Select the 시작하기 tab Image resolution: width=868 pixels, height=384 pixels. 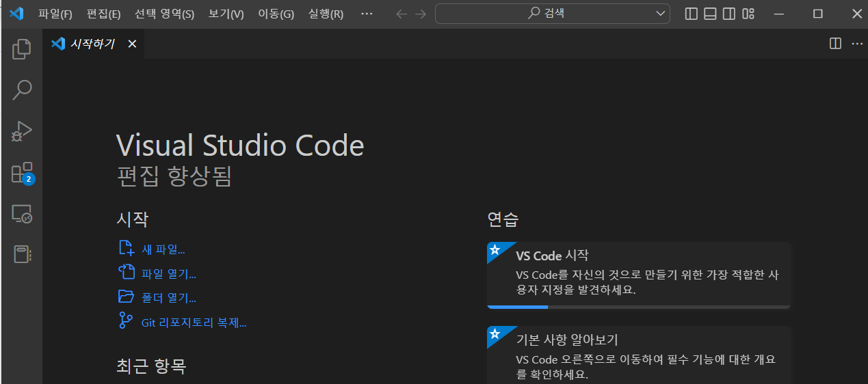point(93,44)
